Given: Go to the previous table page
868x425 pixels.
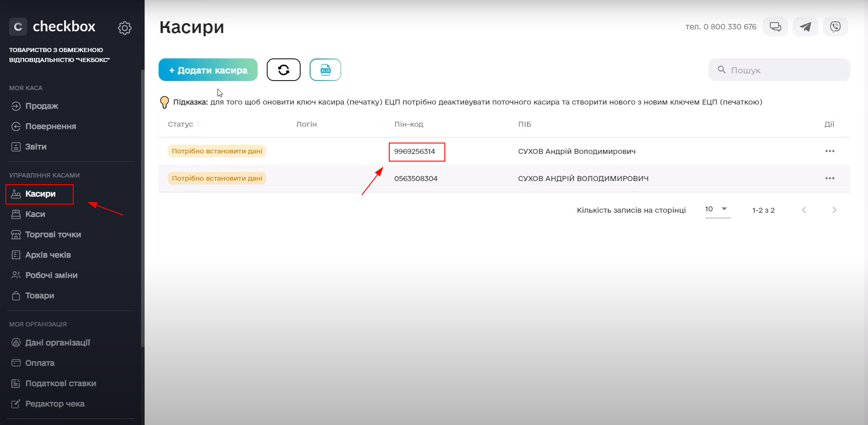Looking at the screenshot, I should (804, 210).
